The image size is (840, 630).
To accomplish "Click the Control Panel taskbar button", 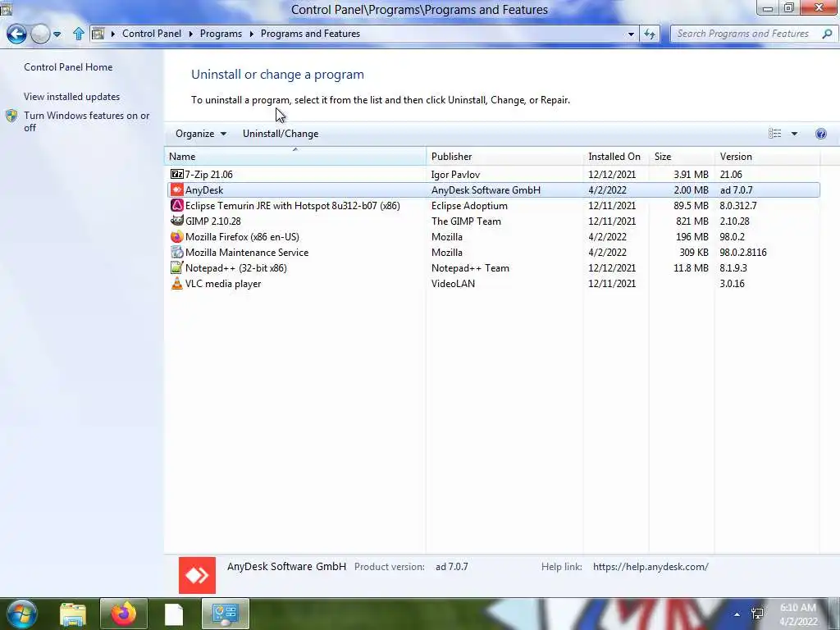I will 225,614.
